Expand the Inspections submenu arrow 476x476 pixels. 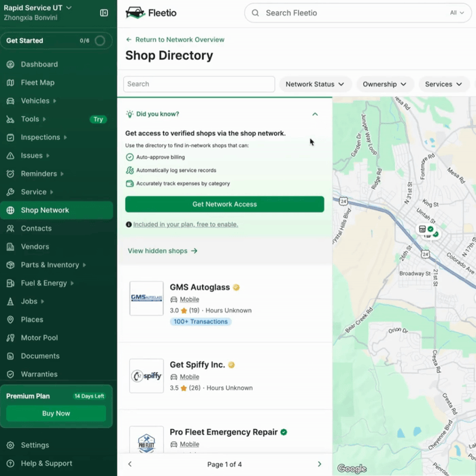(x=65, y=137)
